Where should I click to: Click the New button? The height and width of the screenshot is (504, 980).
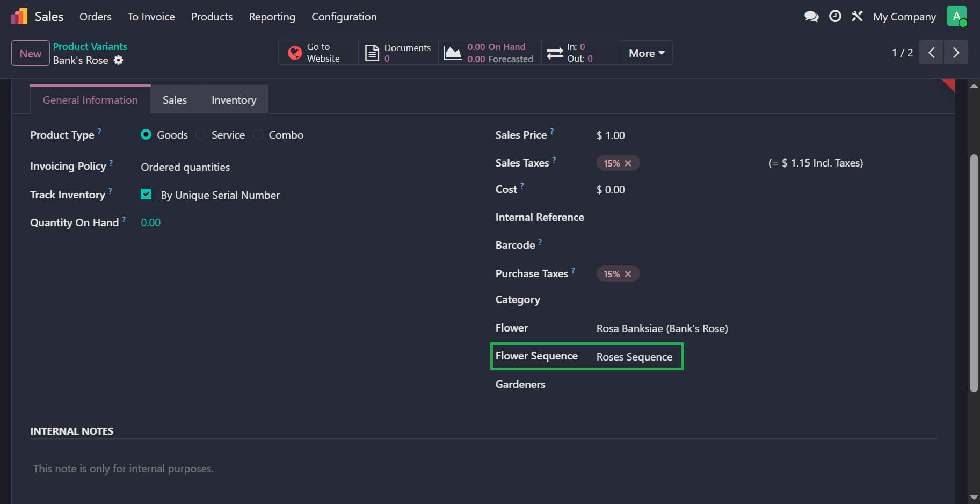[x=31, y=54]
